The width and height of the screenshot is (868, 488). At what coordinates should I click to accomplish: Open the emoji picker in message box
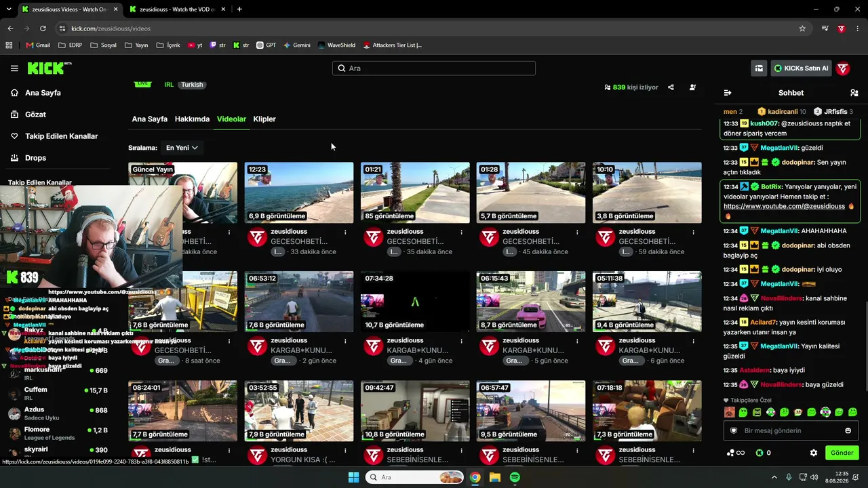[848, 430]
